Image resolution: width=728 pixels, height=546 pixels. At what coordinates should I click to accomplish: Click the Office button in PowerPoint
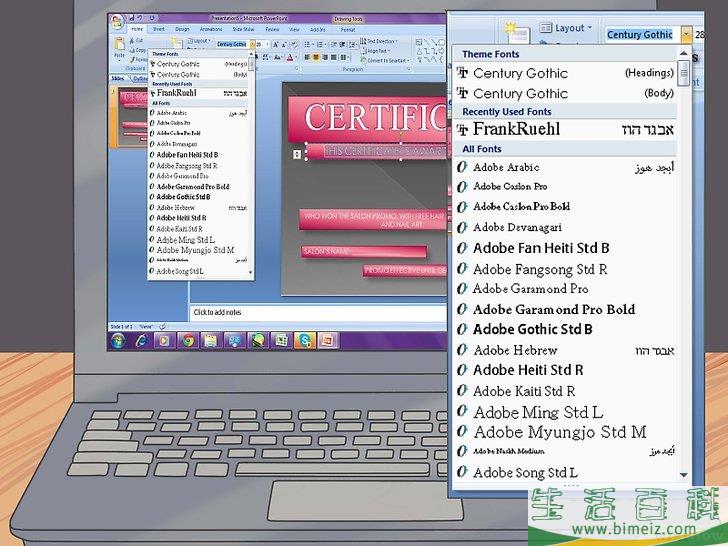117,22
